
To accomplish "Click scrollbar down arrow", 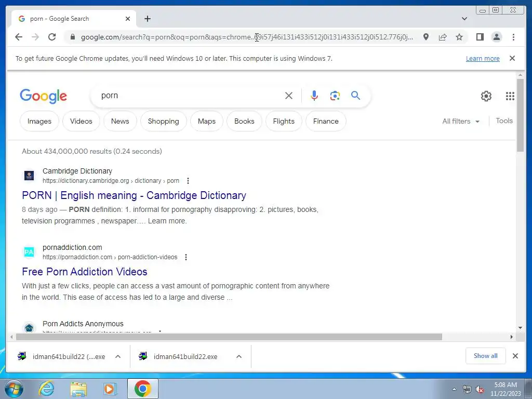I will [x=520, y=328].
